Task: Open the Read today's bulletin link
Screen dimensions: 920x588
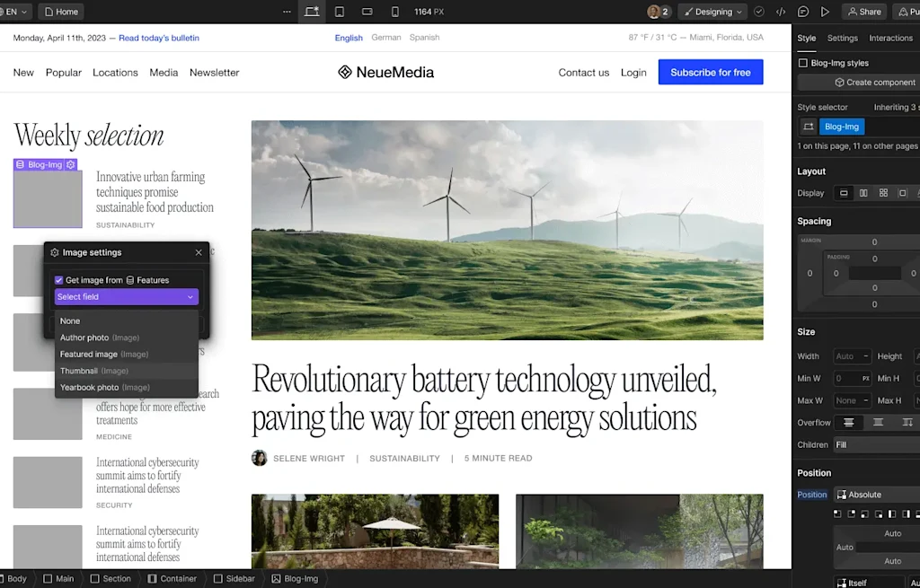Action: point(158,38)
